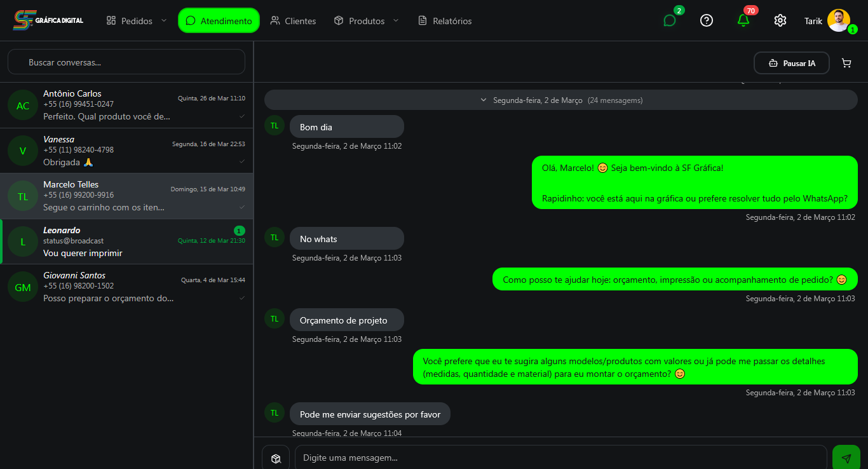Open the Relatórios section
This screenshot has width=868, height=469.
(x=444, y=20)
